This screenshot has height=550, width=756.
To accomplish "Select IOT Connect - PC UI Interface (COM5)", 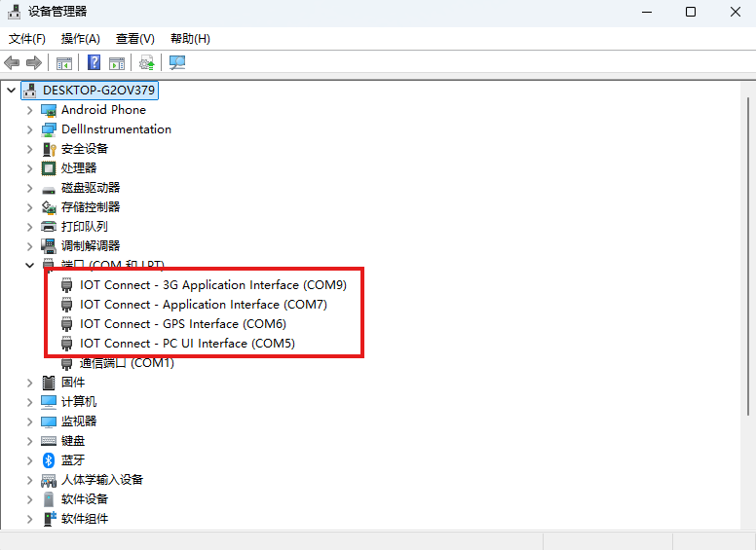I will 187,344.
